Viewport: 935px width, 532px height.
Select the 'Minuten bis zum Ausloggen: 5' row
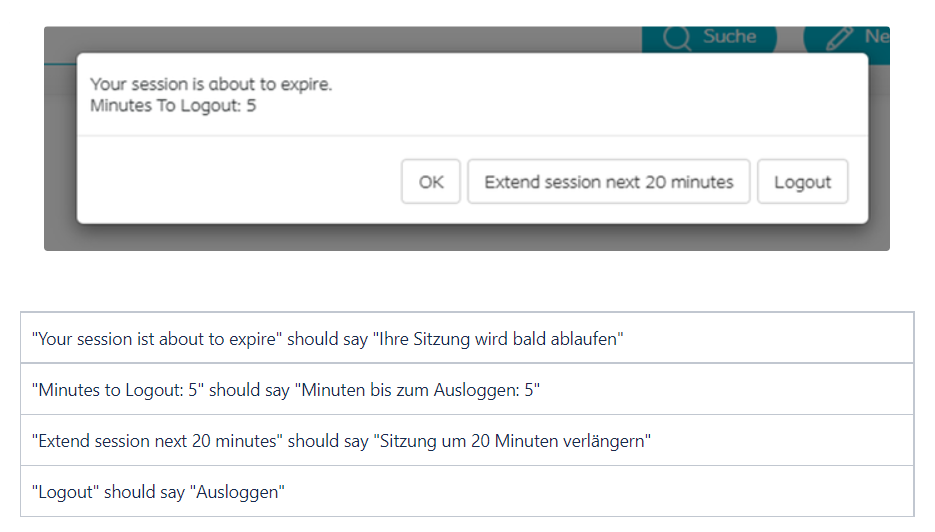(467, 389)
